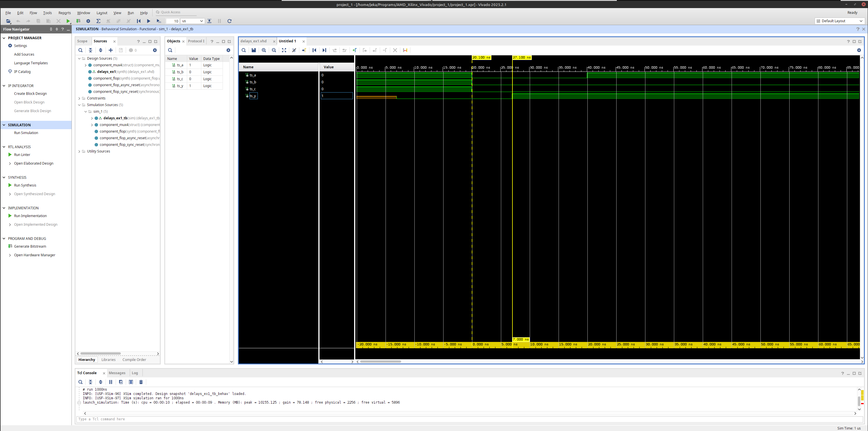Open Settings gear in main toolbar
The height and width of the screenshot is (431, 868).
point(88,21)
